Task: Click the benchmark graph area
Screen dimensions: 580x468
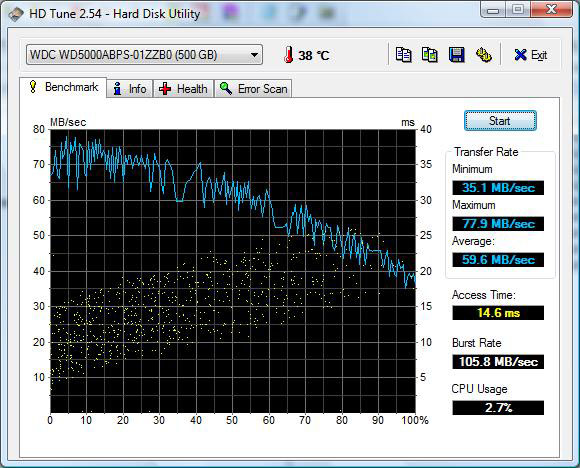Action: (x=233, y=271)
